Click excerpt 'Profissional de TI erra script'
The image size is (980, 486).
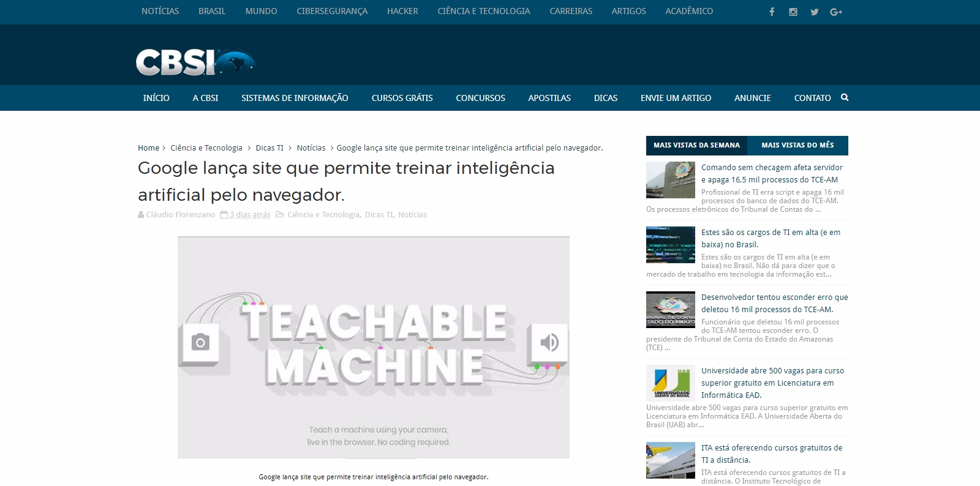coord(746,201)
